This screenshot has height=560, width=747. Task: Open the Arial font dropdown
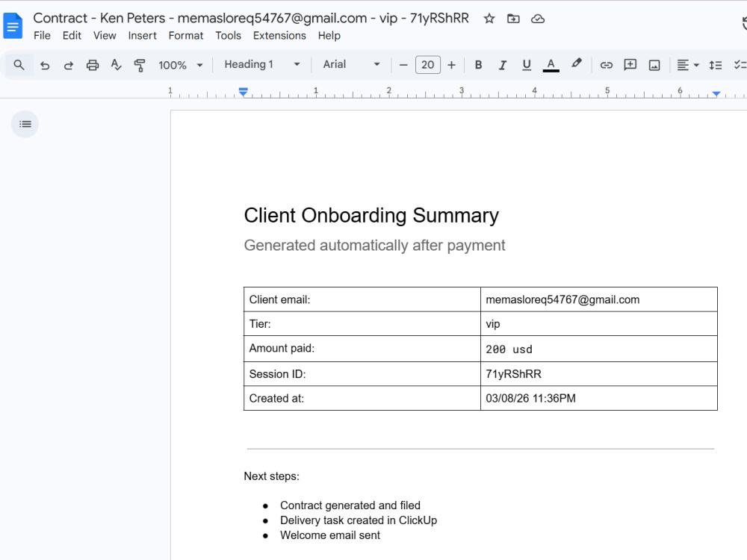(x=352, y=65)
